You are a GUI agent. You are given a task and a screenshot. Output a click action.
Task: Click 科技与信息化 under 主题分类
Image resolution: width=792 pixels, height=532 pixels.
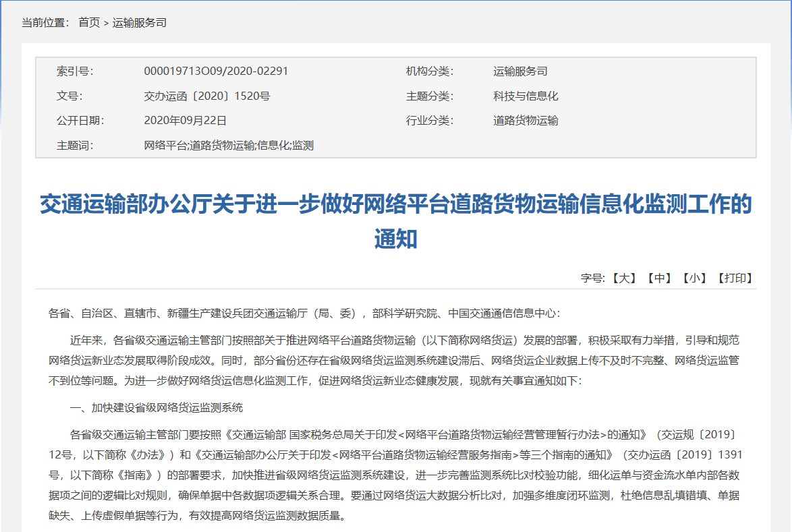(x=526, y=96)
